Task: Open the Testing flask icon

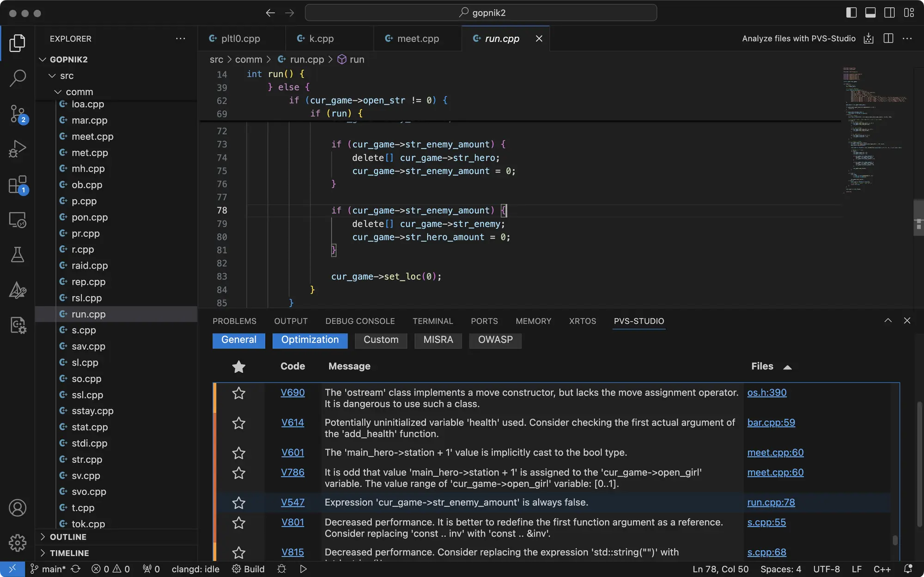Action: click(18, 255)
